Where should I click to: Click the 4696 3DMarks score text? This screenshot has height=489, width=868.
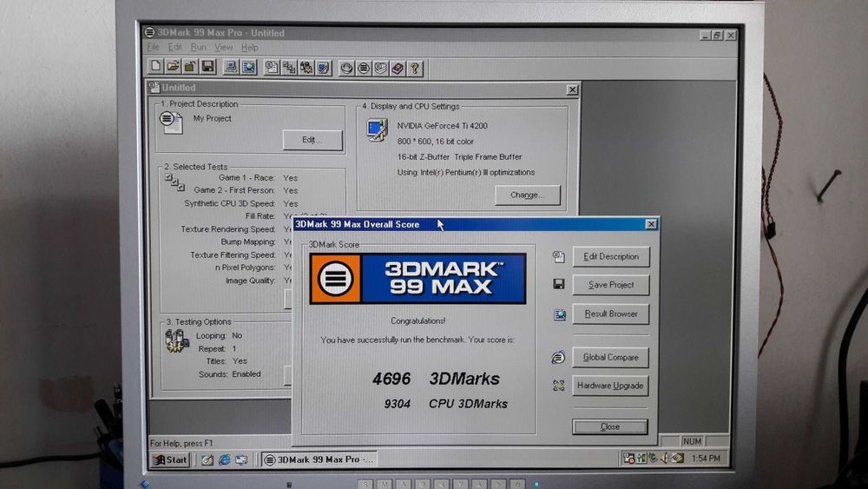click(437, 379)
